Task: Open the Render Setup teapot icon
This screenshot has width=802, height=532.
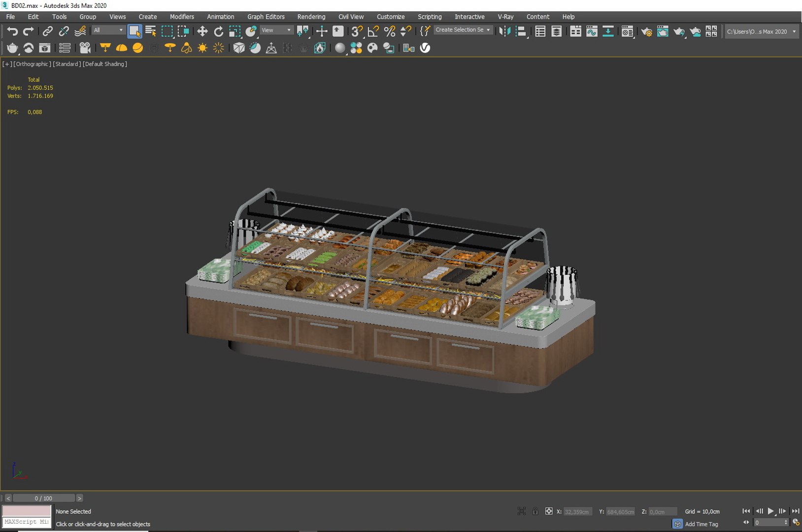Action: [646, 32]
